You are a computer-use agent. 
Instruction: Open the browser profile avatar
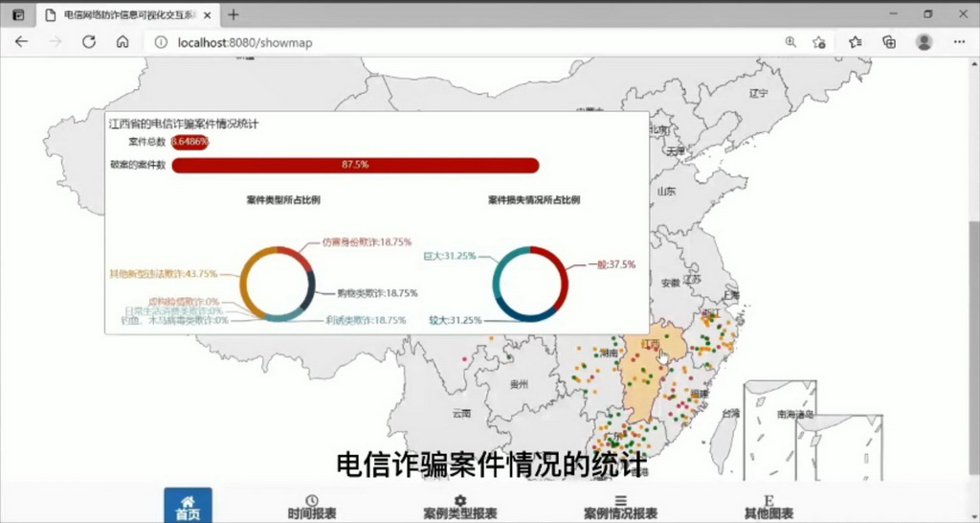(924, 42)
